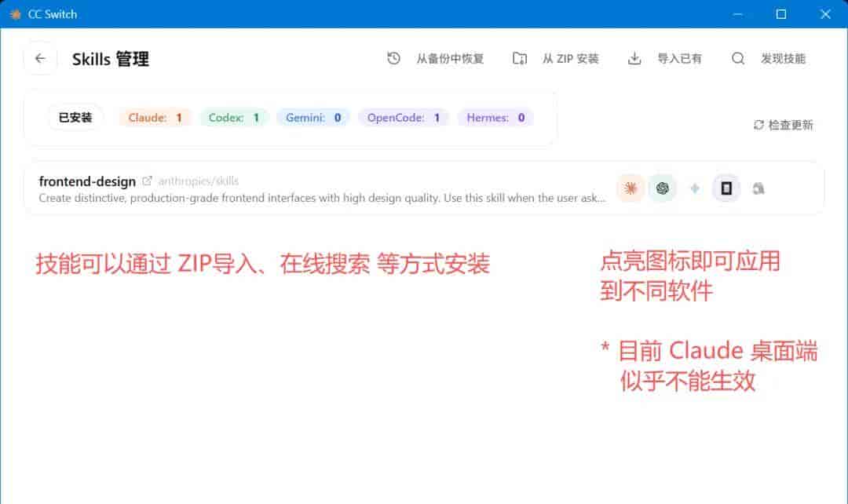Click the CC Switch title bar app icon

pos(15,14)
